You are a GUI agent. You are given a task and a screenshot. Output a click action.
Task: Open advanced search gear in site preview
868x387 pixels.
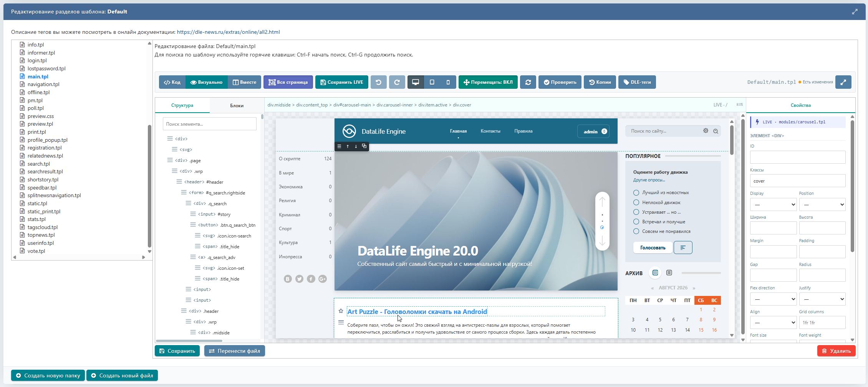click(706, 131)
